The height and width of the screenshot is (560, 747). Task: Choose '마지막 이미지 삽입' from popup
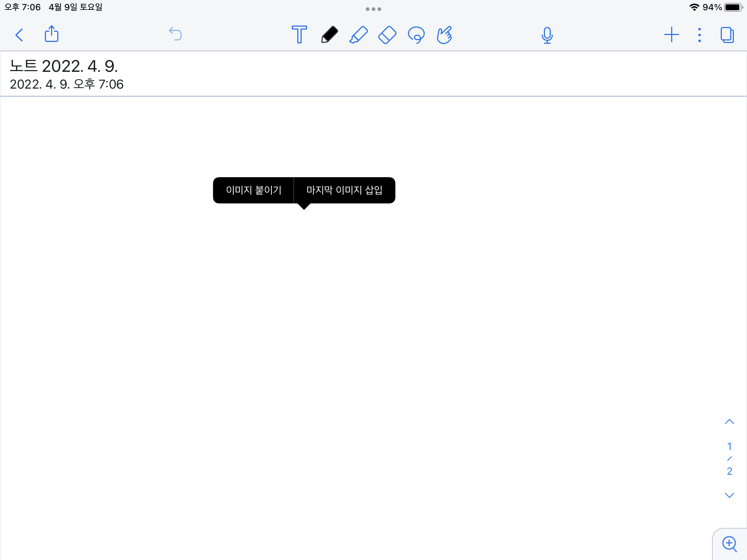point(344,190)
